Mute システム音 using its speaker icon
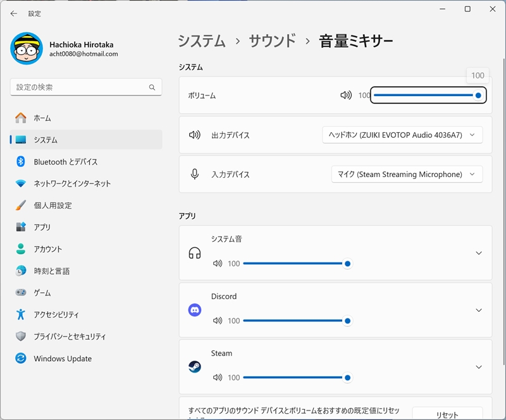Screen dimensions: 506x420 tap(218, 264)
